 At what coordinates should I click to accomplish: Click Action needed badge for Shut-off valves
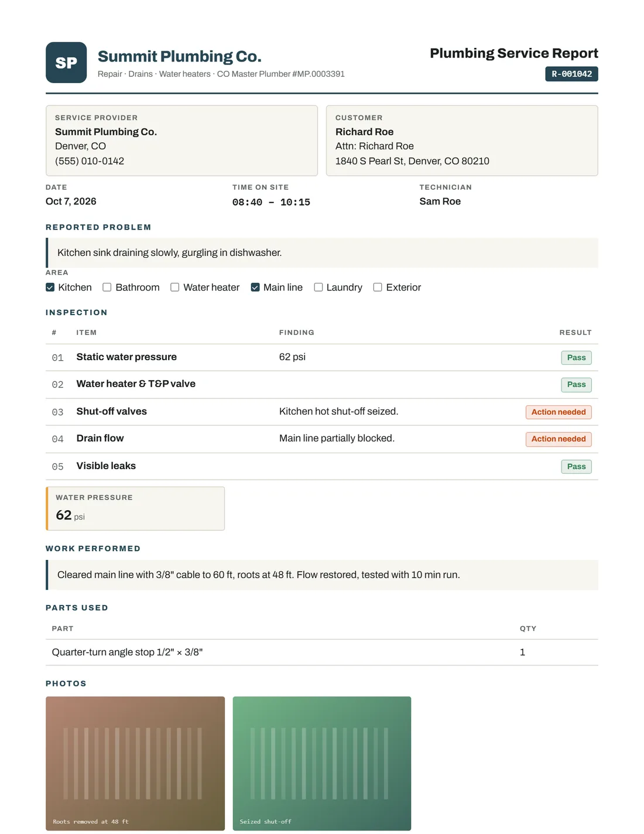[559, 412]
